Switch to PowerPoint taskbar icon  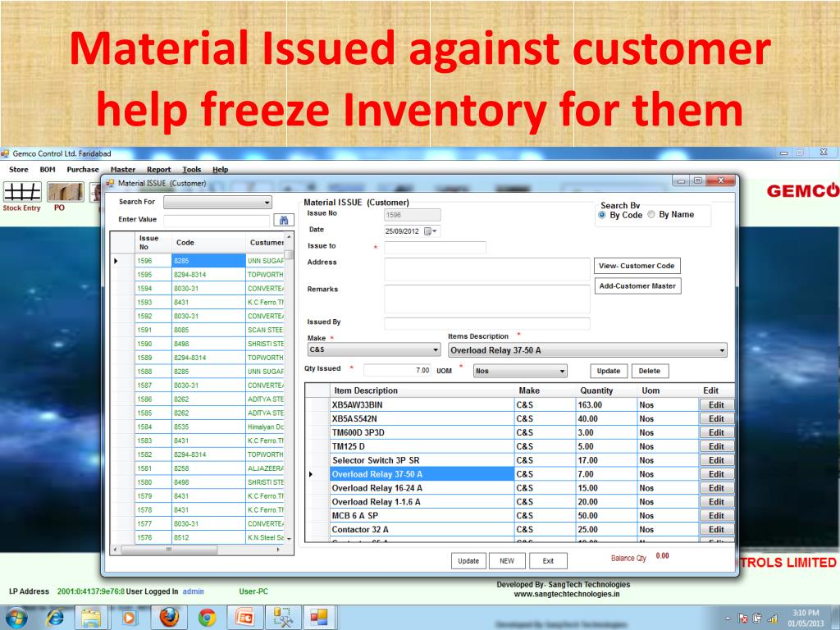pyautogui.click(x=244, y=617)
